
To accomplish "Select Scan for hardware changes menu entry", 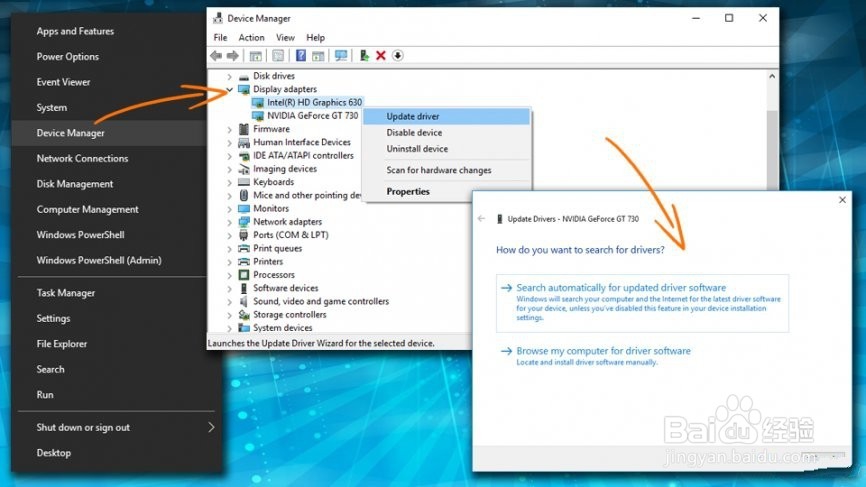I will click(x=446, y=170).
